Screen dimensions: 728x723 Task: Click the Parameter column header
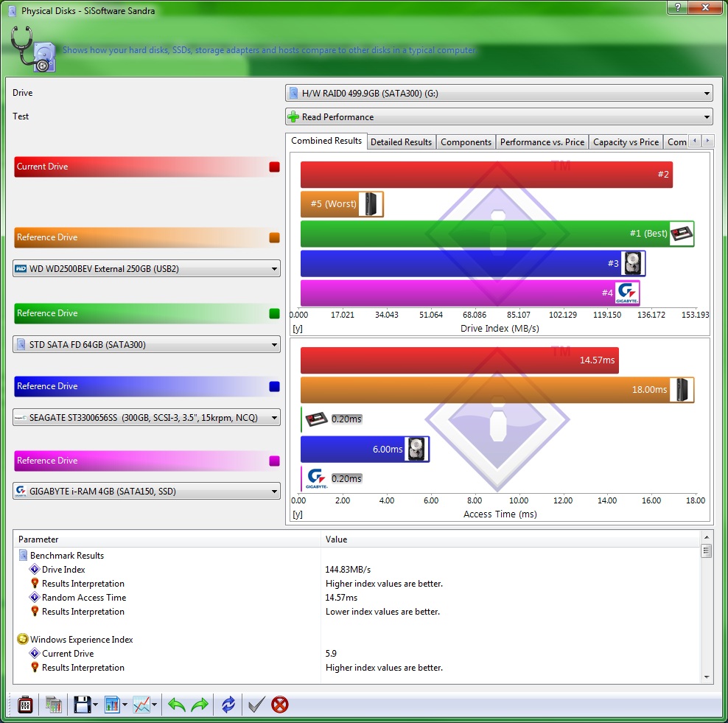click(x=167, y=539)
